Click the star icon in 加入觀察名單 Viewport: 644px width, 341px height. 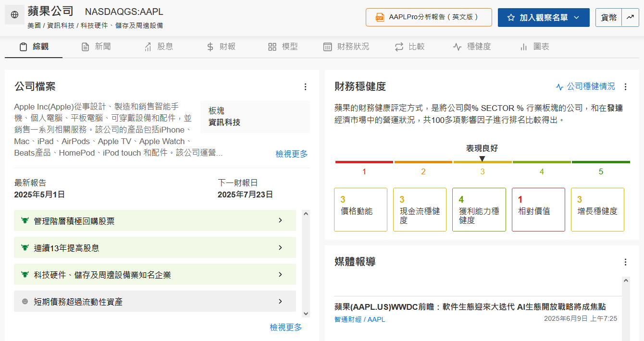[511, 17]
